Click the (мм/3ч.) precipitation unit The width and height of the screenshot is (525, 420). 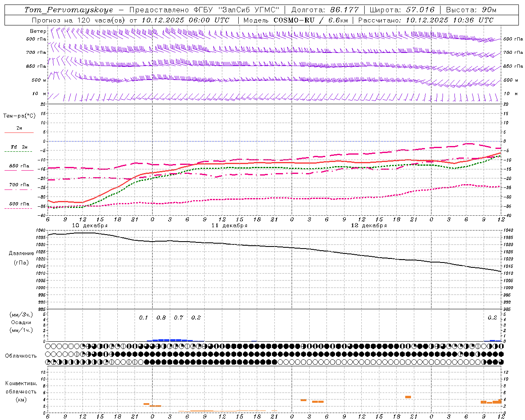click(21, 315)
